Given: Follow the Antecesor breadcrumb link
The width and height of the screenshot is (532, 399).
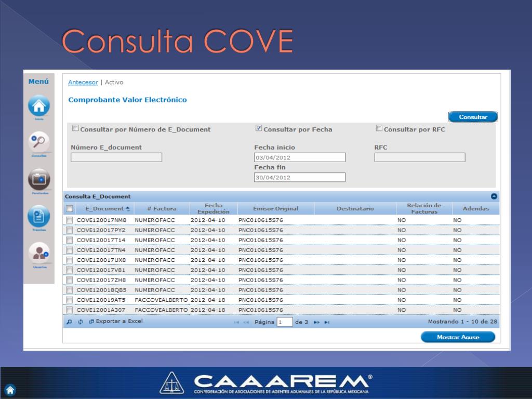Looking at the screenshot, I should click(83, 82).
